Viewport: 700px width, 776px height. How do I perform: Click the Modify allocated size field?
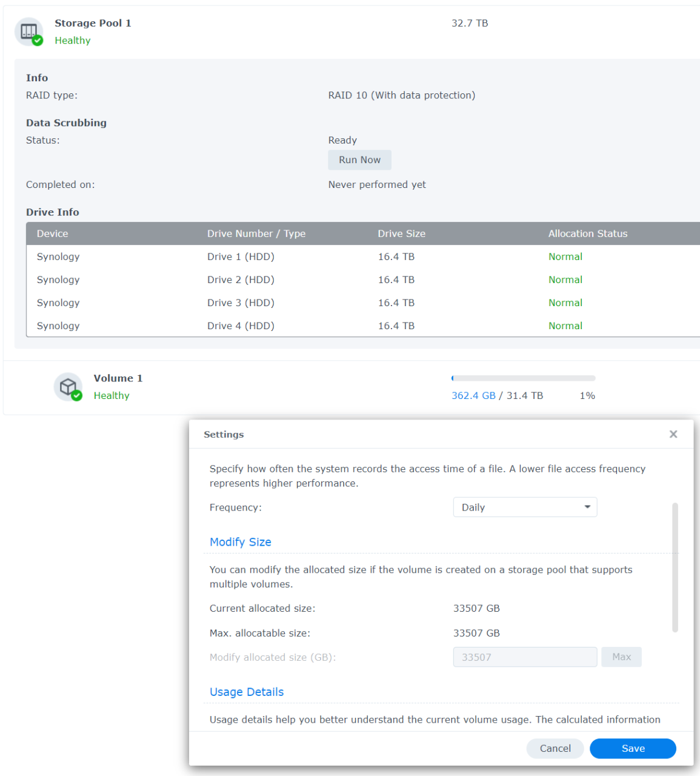pos(525,657)
